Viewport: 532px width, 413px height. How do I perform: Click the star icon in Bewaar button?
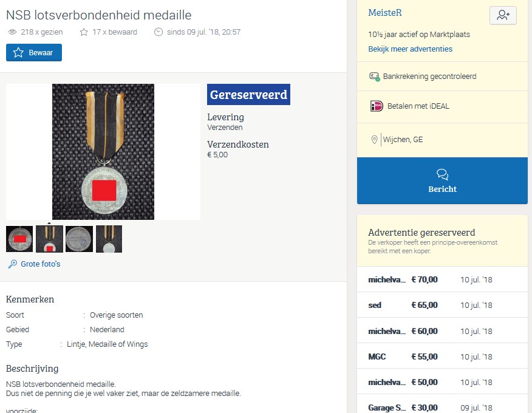tap(18, 53)
